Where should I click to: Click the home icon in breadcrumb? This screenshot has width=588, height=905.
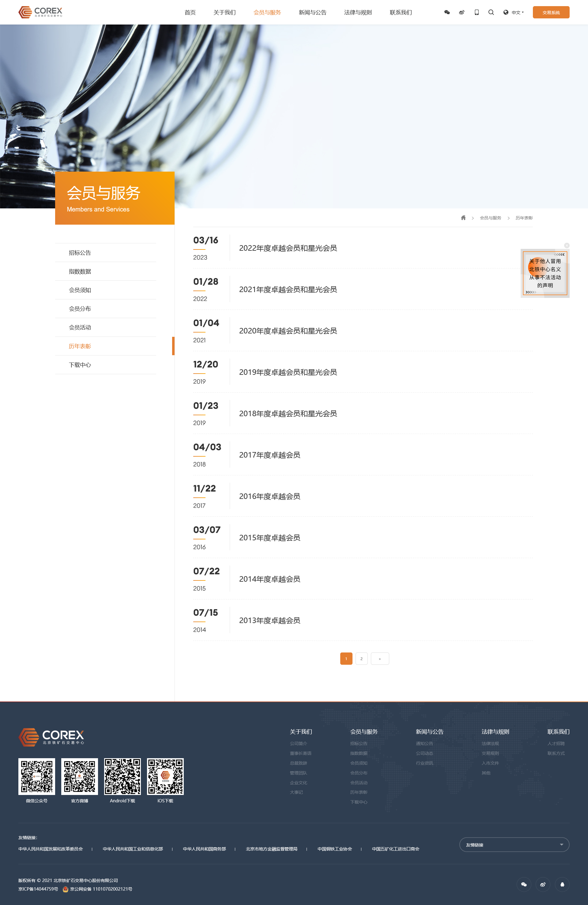[x=463, y=218]
